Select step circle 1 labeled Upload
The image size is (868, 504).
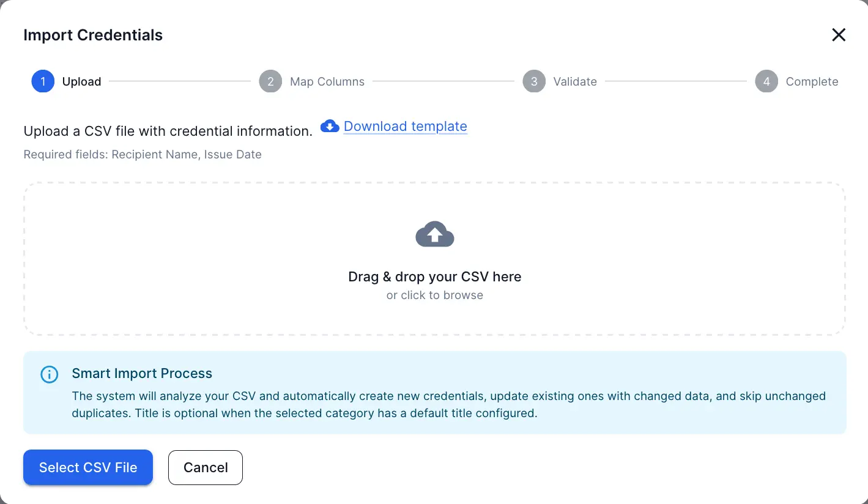point(42,81)
